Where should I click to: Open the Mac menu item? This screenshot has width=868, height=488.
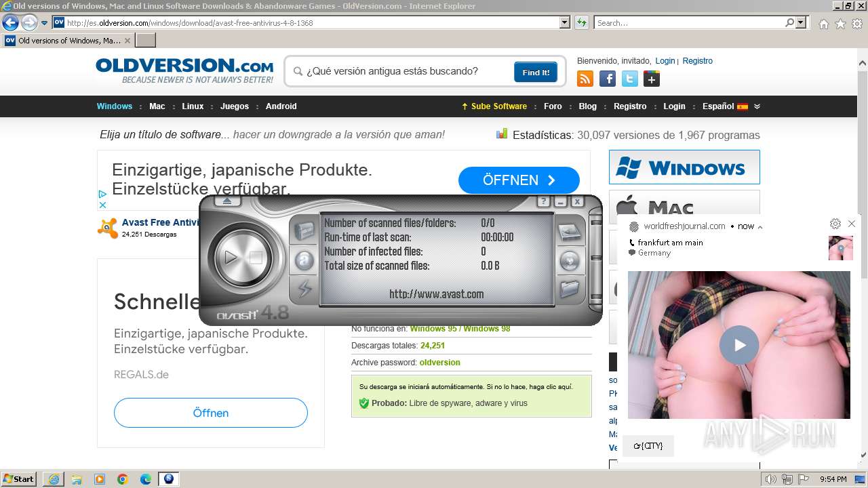tap(157, 106)
